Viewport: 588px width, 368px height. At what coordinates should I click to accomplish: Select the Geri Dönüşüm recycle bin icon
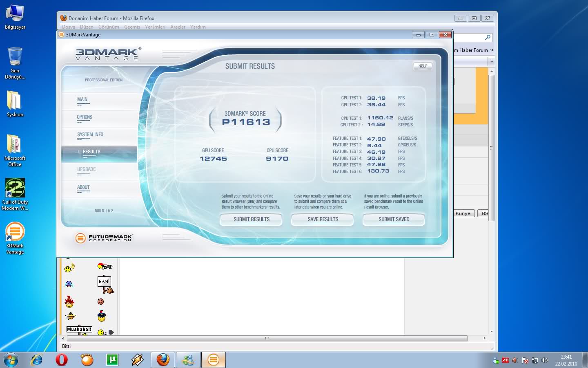click(x=15, y=63)
